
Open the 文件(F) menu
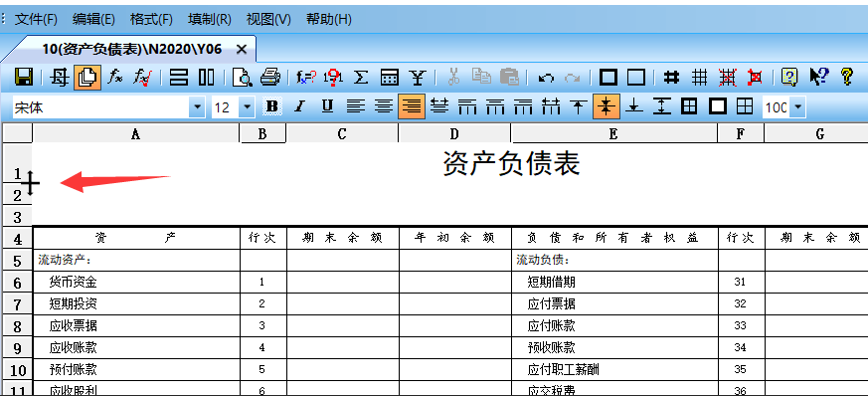click(36, 19)
